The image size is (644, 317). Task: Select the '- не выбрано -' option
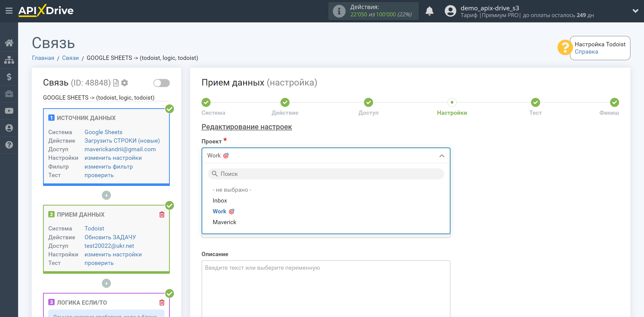(232, 190)
